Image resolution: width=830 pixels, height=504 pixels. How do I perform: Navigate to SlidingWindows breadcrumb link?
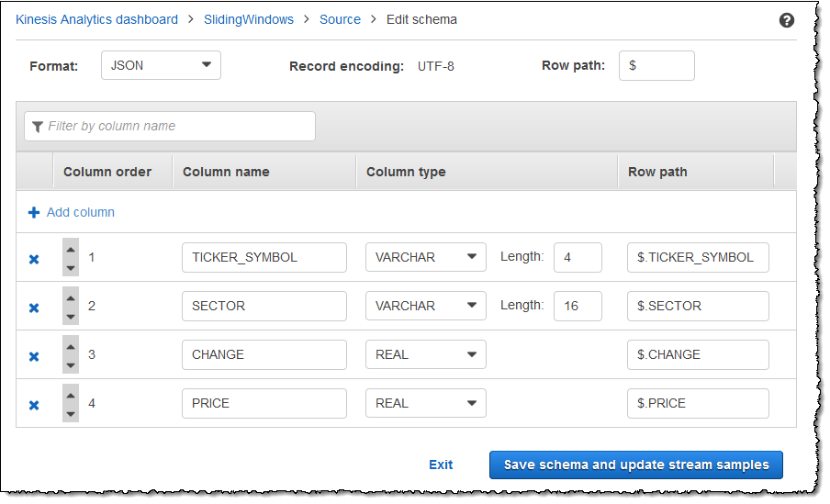(248, 19)
